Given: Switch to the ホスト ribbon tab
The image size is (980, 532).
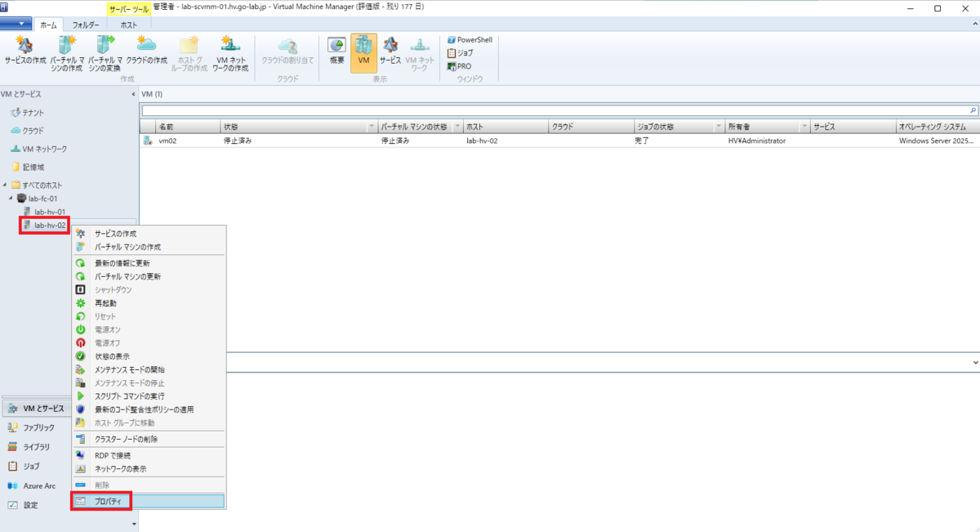Looking at the screenshot, I should (x=129, y=25).
